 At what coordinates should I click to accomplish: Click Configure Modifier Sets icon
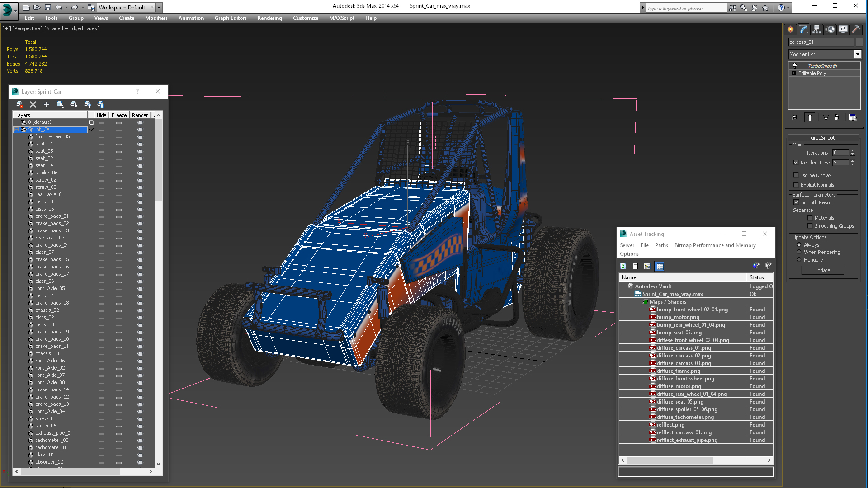(x=853, y=117)
